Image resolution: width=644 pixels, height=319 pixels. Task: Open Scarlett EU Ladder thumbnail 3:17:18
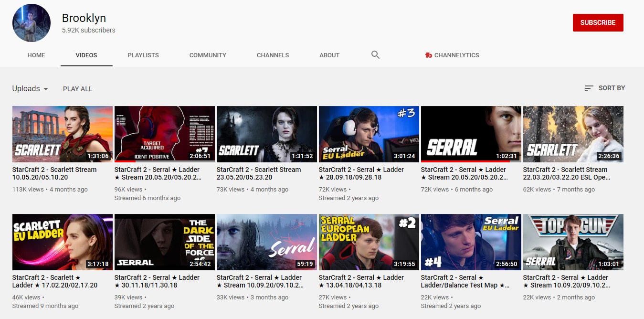[x=63, y=242]
